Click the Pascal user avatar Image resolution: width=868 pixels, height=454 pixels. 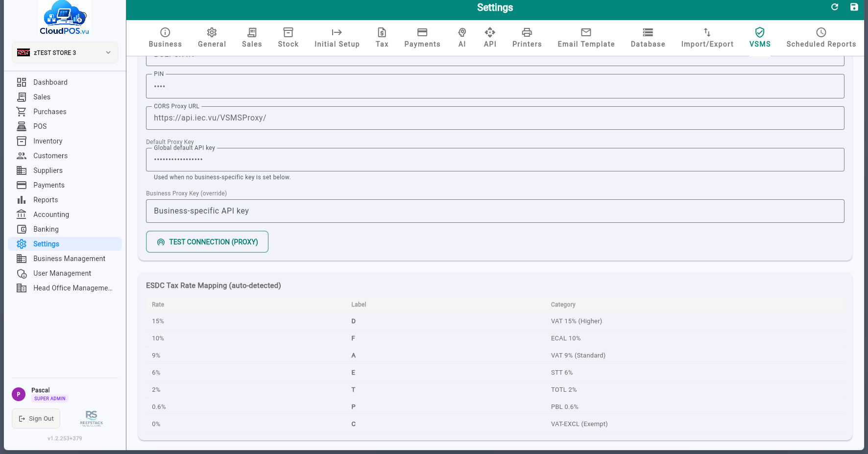19,394
